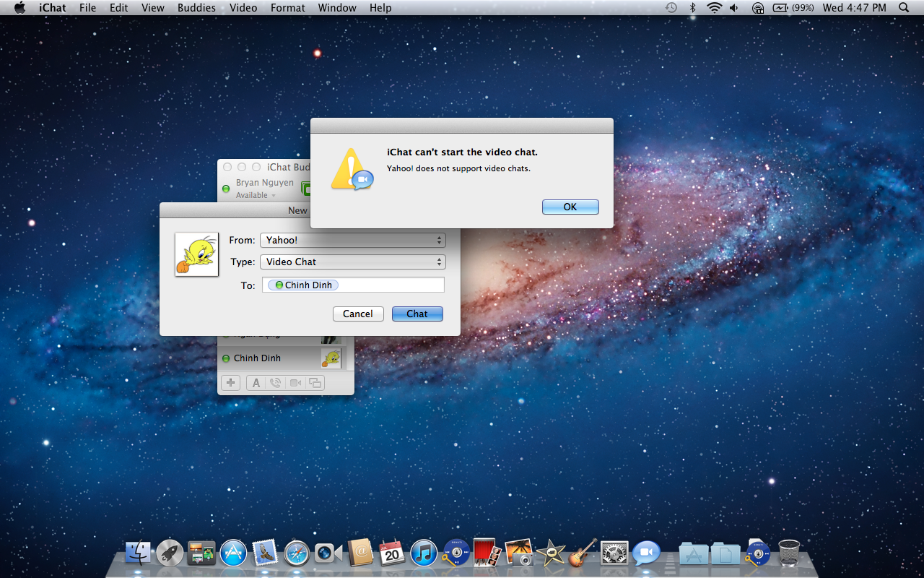The image size is (924, 578).
Task: Open Launchpad from the Dock
Action: 170,553
